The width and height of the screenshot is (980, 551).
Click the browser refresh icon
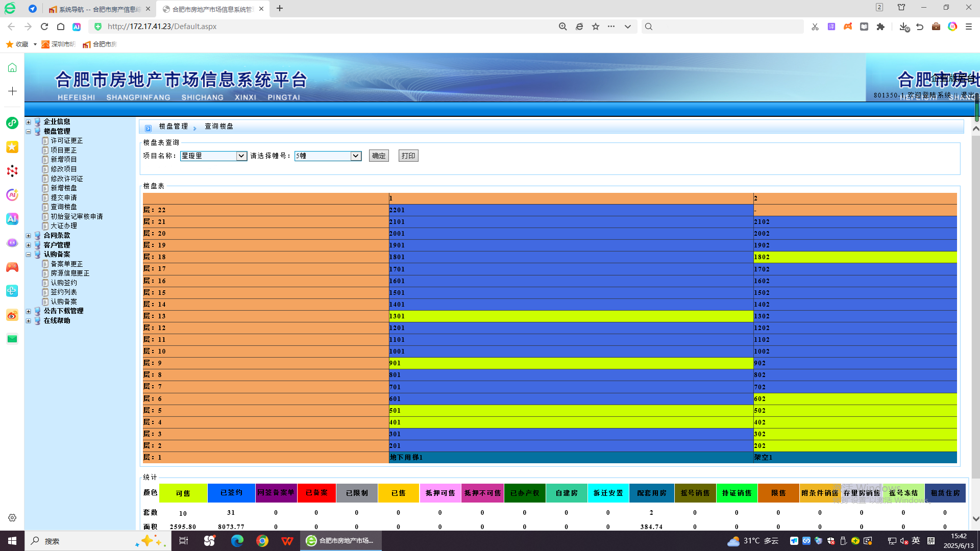(44, 27)
